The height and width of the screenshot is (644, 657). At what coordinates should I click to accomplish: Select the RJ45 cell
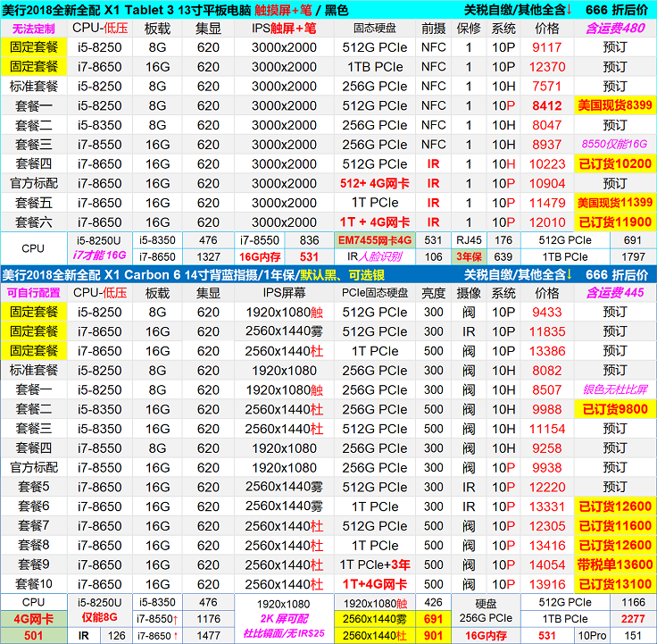[x=469, y=240]
